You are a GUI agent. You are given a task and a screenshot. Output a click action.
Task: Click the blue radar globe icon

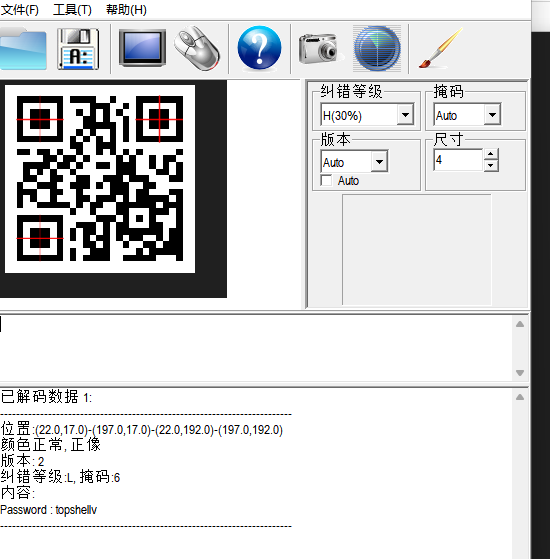tap(377, 48)
